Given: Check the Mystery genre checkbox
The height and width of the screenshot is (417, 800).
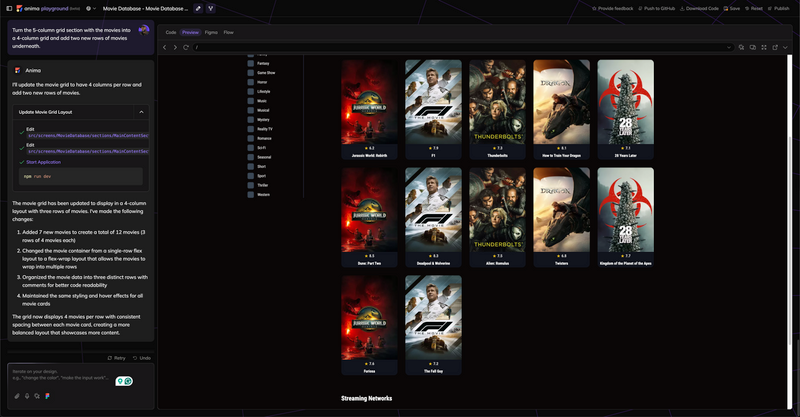Looking at the screenshot, I should (x=251, y=120).
